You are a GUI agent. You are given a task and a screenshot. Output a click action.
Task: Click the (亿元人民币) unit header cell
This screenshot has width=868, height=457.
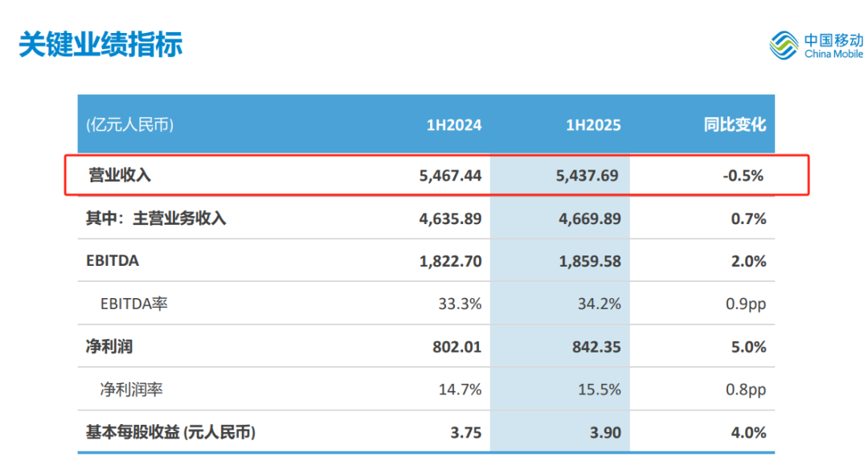[x=130, y=125]
